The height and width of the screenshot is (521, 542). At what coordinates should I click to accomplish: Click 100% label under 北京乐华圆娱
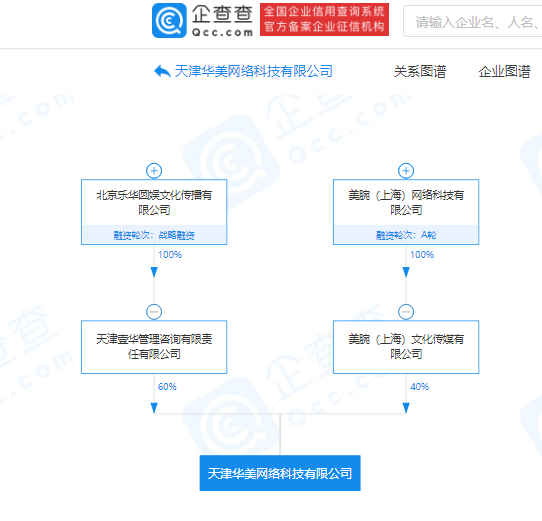pos(170,255)
